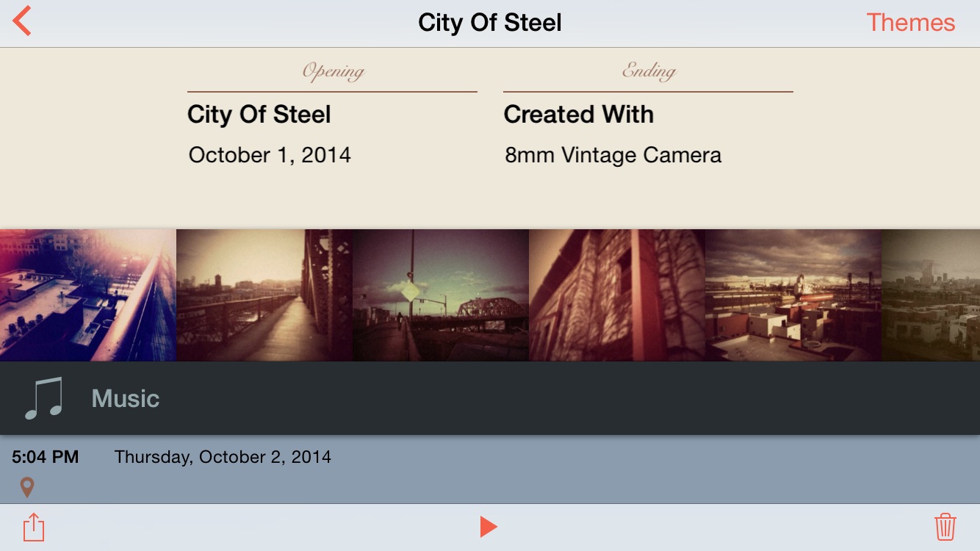Tap the 5:04 PM time label
The width and height of the screenshot is (980, 551).
coord(45,457)
